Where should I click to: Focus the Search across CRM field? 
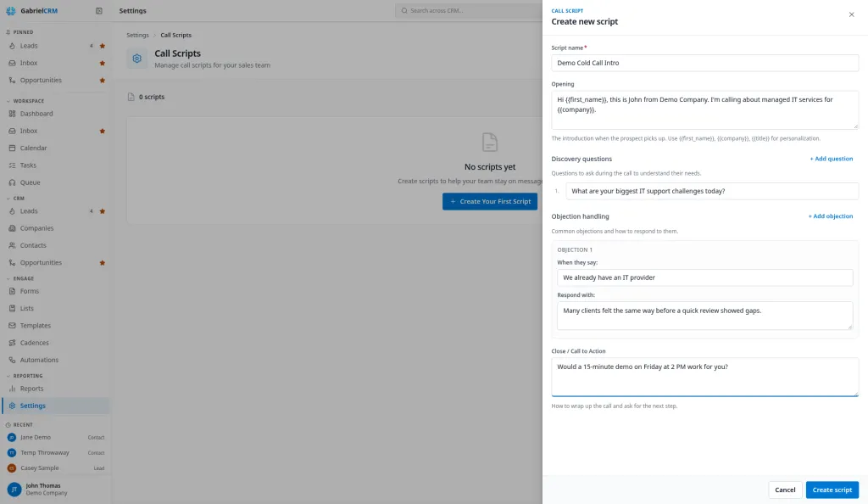pyautogui.click(x=470, y=10)
